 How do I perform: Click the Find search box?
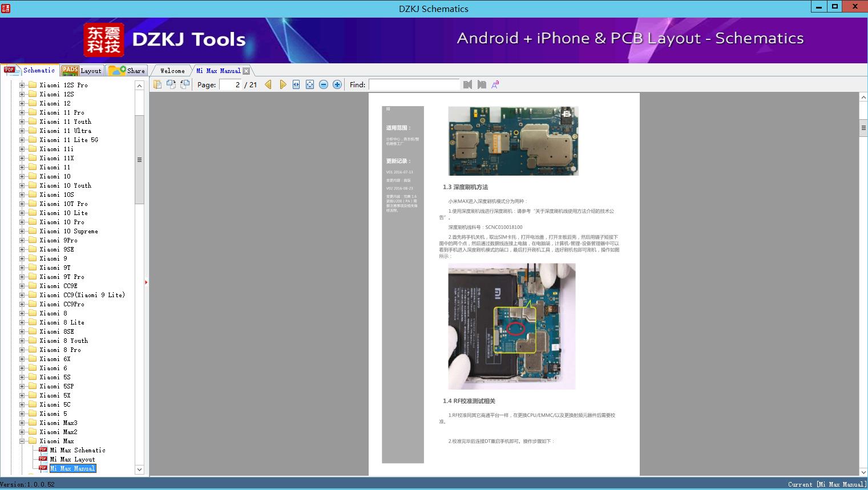[x=414, y=84]
